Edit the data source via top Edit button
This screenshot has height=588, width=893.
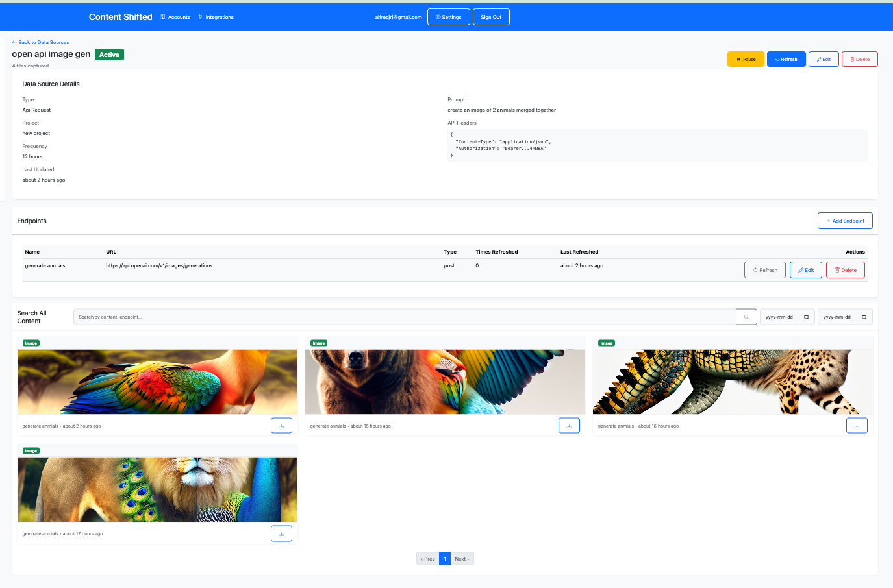pos(824,59)
